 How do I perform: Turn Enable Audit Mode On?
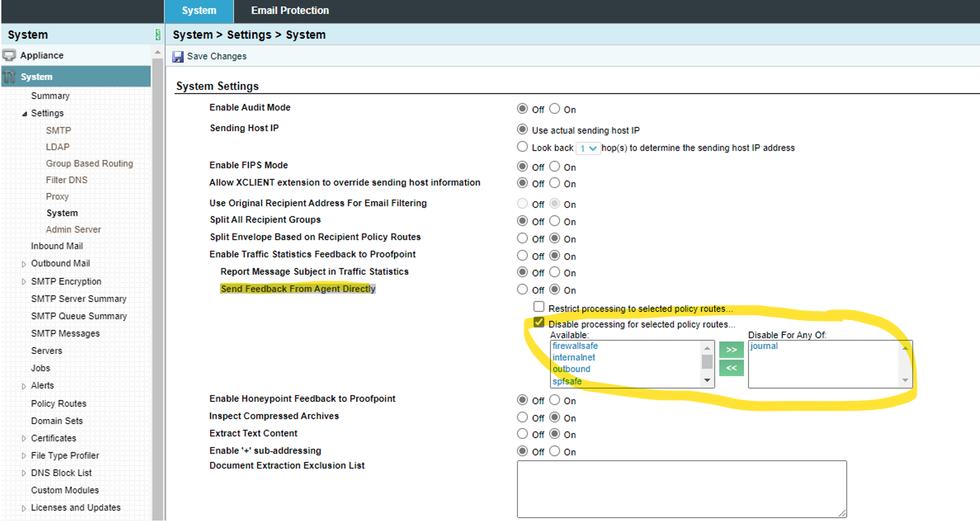(x=555, y=109)
